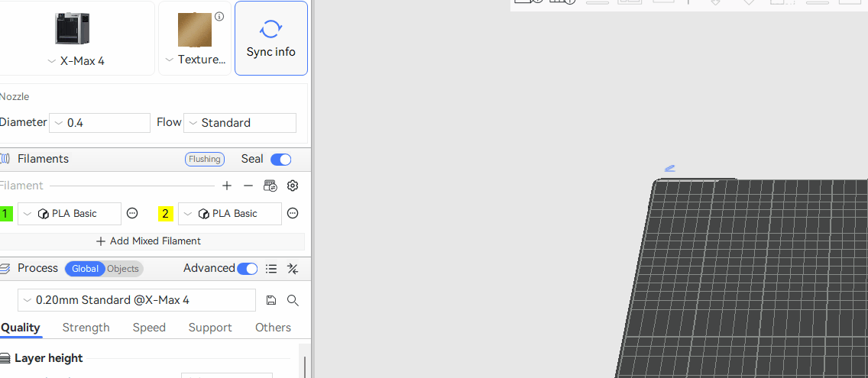
Task: Click the minus icon to remove filament
Action: 248,186
